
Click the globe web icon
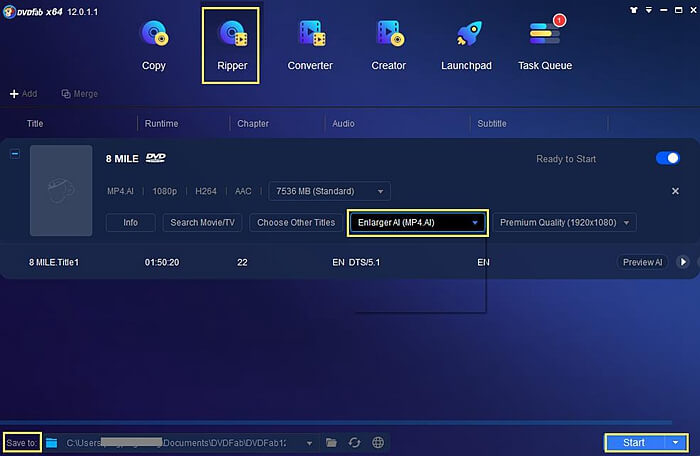378,443
